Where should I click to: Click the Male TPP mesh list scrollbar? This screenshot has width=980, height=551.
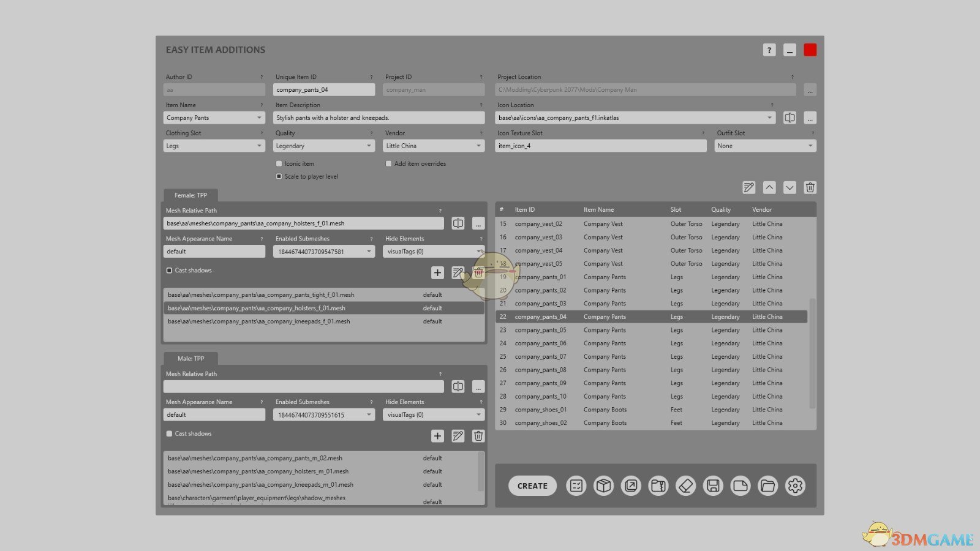tap(481, 471)
